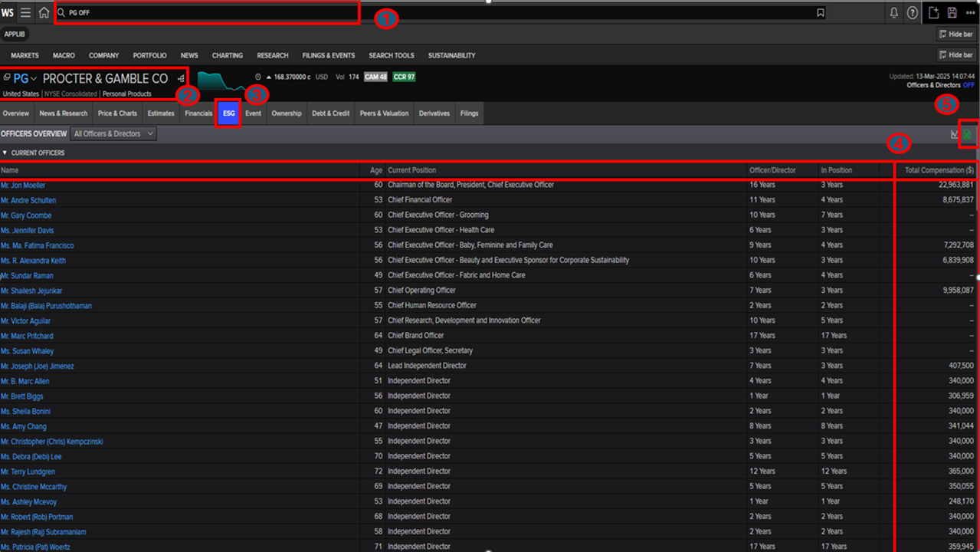Open the MACRO menu
Viewport: 980px width, 552px height.
64,55
